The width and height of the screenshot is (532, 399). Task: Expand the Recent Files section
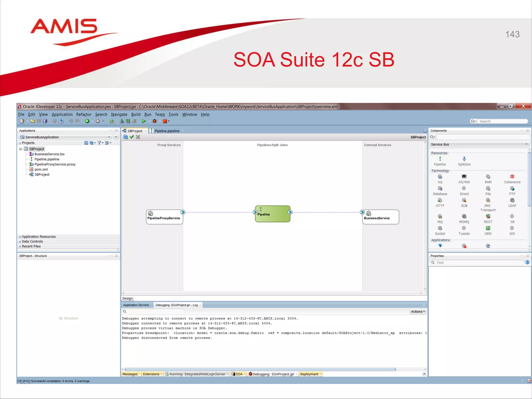(20, 247)
